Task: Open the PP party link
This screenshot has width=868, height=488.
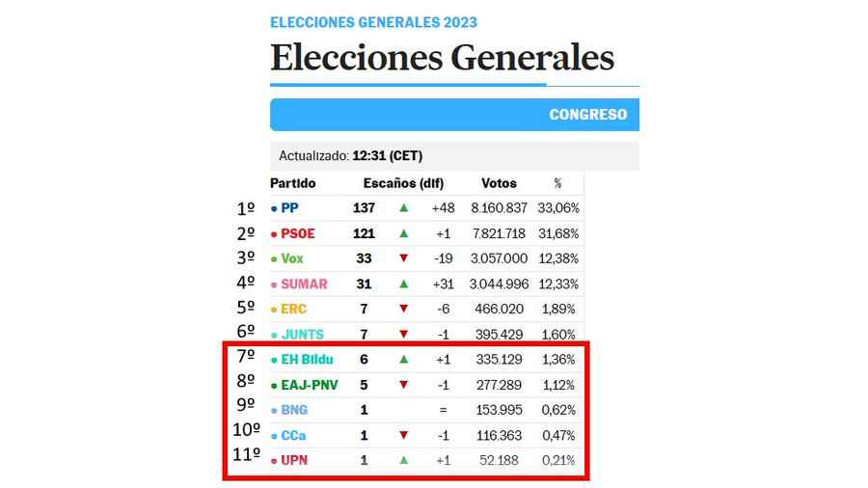Action: click(x=289, y=208)
